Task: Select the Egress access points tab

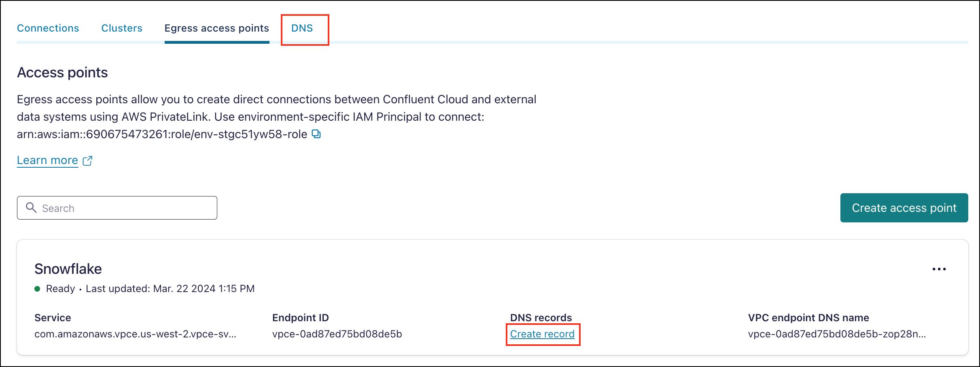Action: (x=217, y=28)
